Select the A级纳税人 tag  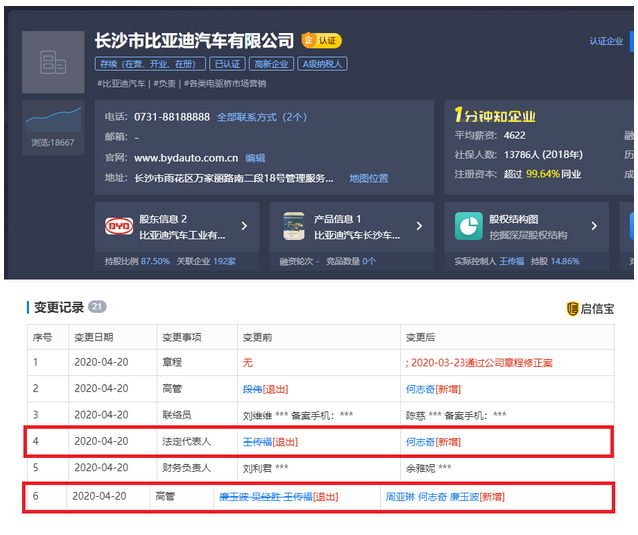(324, 64)
